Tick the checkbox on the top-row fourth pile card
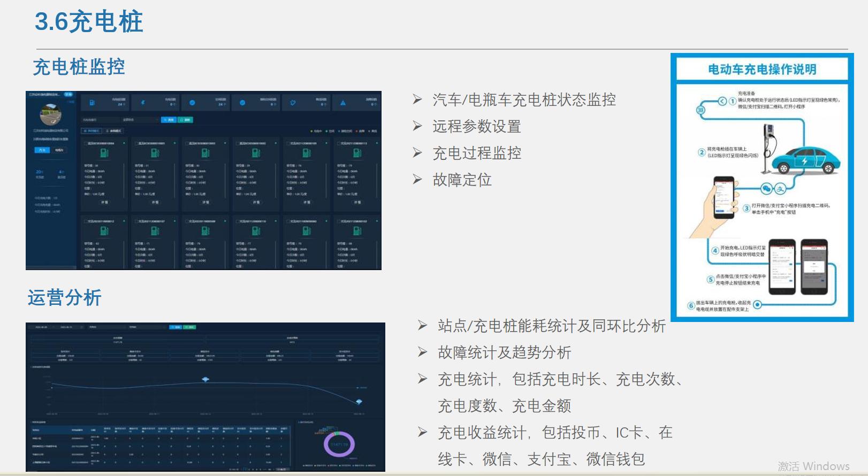The image size is (868, 476). pyautogui.click(x=237, y=143)
